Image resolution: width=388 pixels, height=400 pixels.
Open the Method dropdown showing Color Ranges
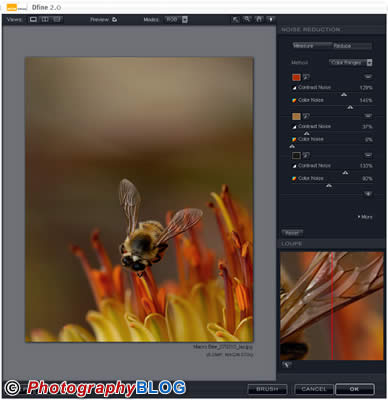(350, 62)
